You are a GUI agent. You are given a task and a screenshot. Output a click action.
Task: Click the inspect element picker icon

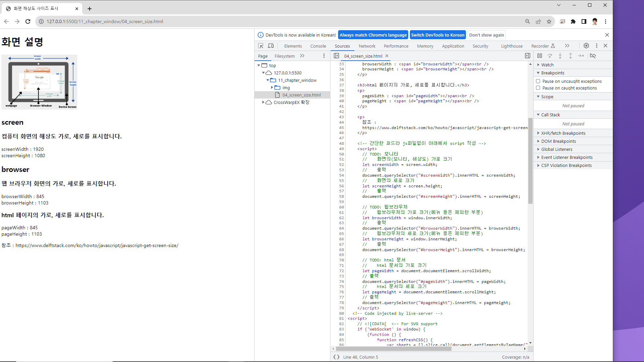261,46
